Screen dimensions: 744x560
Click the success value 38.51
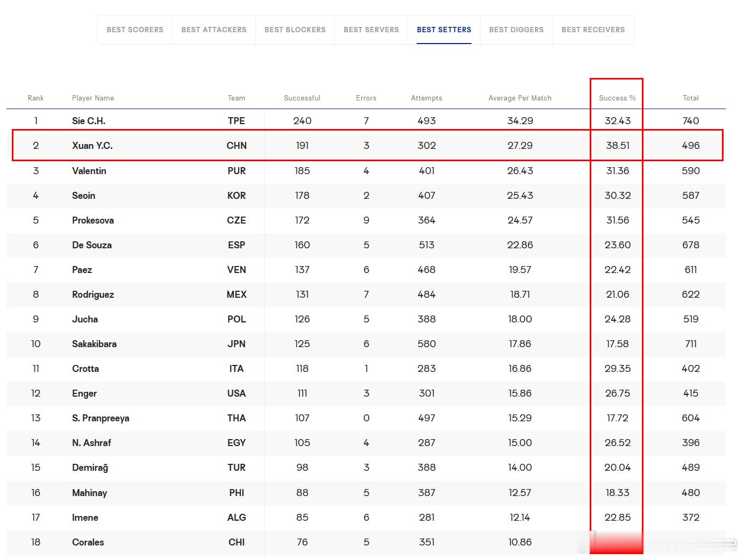[618, 146]
